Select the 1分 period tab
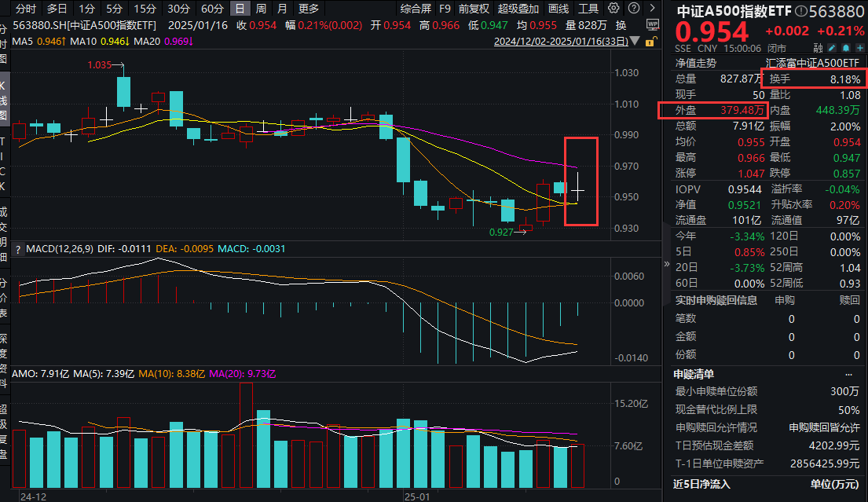868x502 pixels. 86,9
